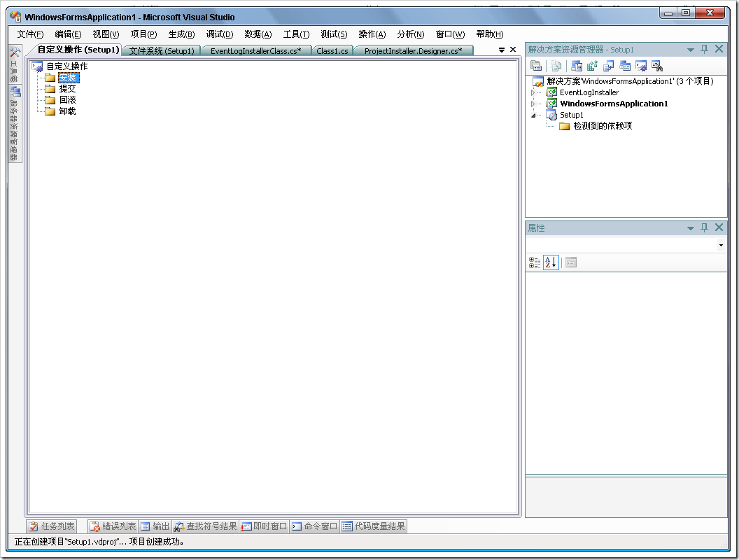Select the 卸载 uninstall text label

(x=67, y=111)
